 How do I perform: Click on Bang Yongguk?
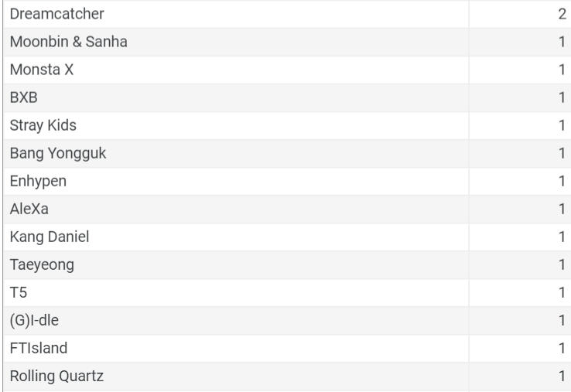(x=58, y=153)
